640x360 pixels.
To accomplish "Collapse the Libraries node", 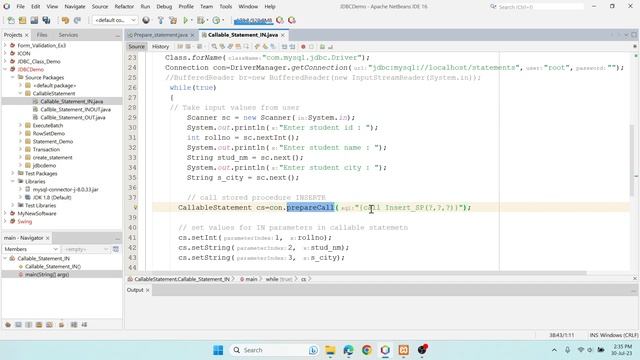I will [13, 181].
